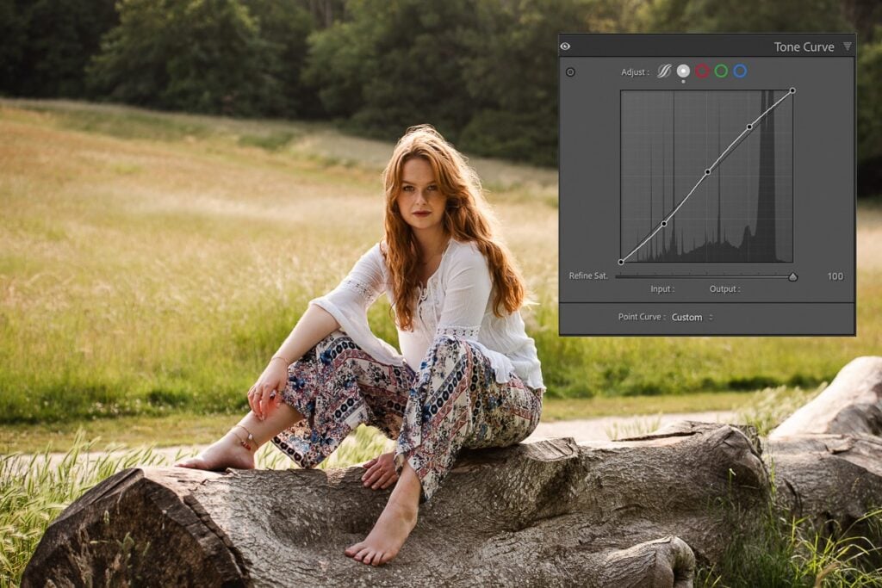Activate the targeted adjustment tool
882x588 pixels.
tap(570, 71)
